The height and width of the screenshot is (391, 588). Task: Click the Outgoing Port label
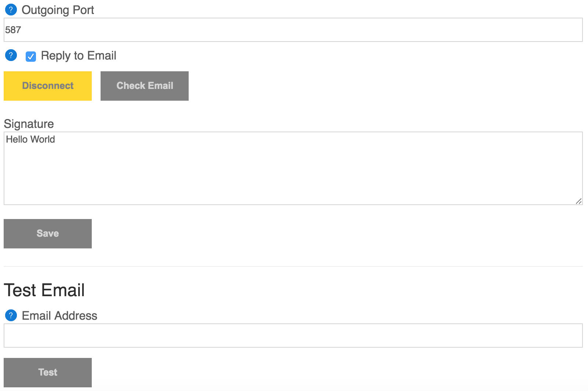pos(58,10)
